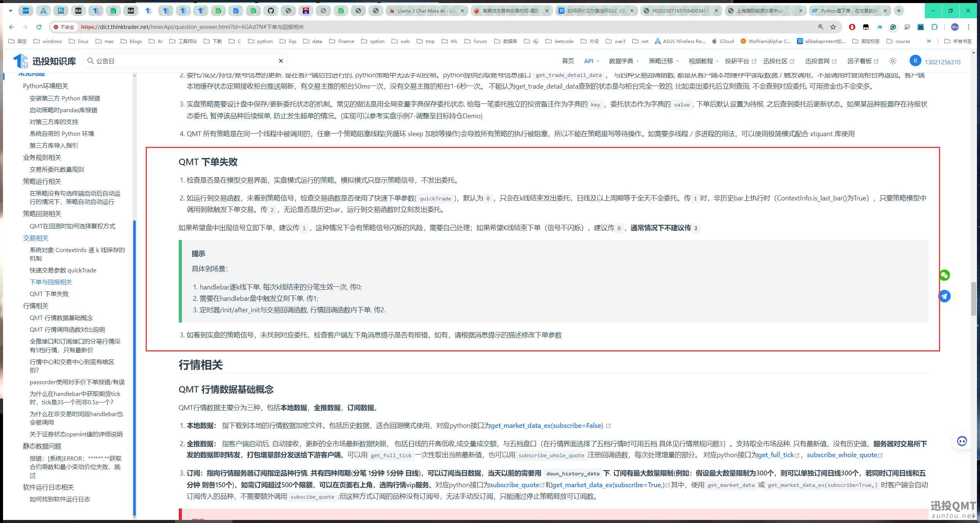Screen dimensions: 980x523
Task: Click the user avatar R
Action: tap(915, 61)
